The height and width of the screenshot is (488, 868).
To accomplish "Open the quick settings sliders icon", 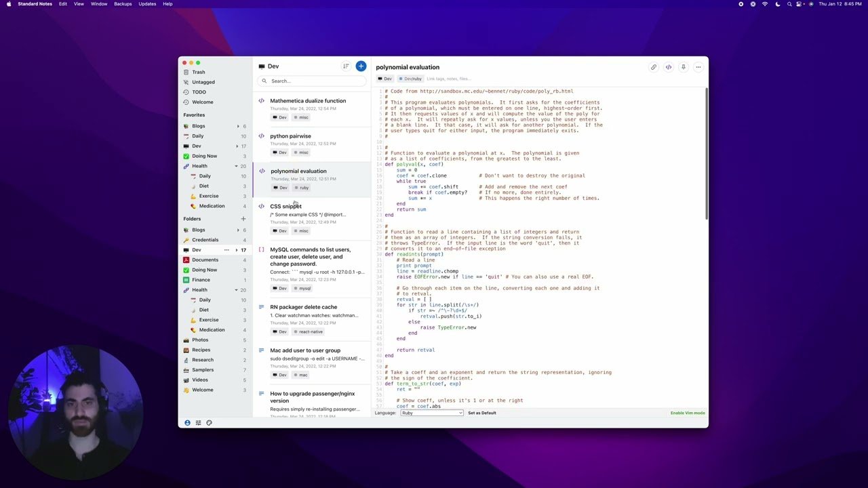I will coord(199,423).
